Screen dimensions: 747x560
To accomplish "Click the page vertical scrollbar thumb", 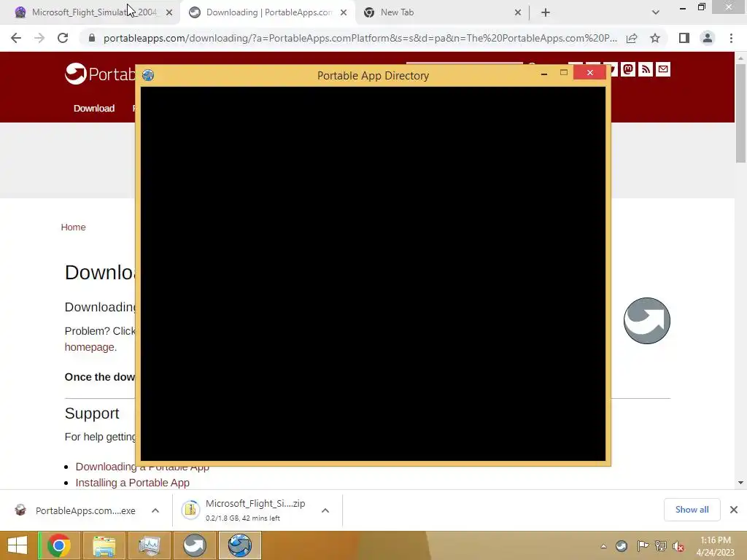I will tap(740, 113).
